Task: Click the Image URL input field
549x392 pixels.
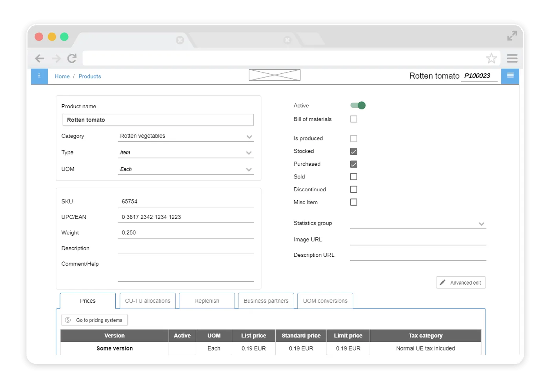Action: click(x=418, y=240)
